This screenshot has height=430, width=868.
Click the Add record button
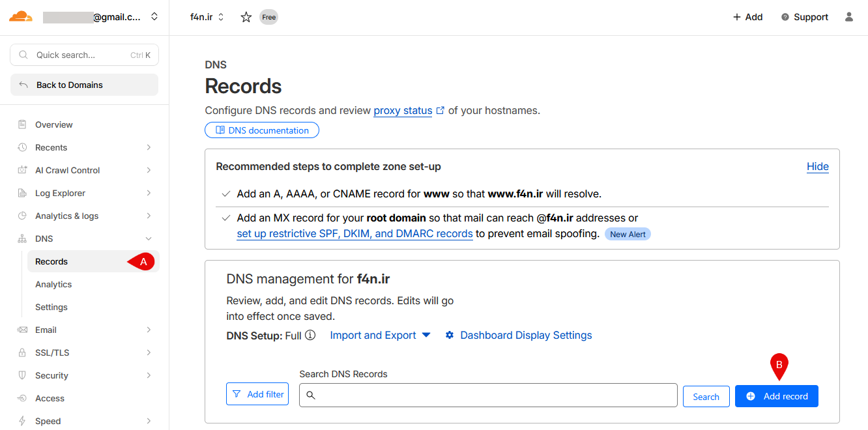[x=776, y=396]
